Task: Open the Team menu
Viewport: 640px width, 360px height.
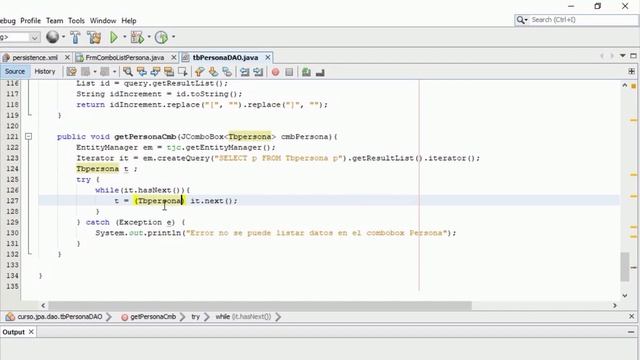Action: coord(54,20)
